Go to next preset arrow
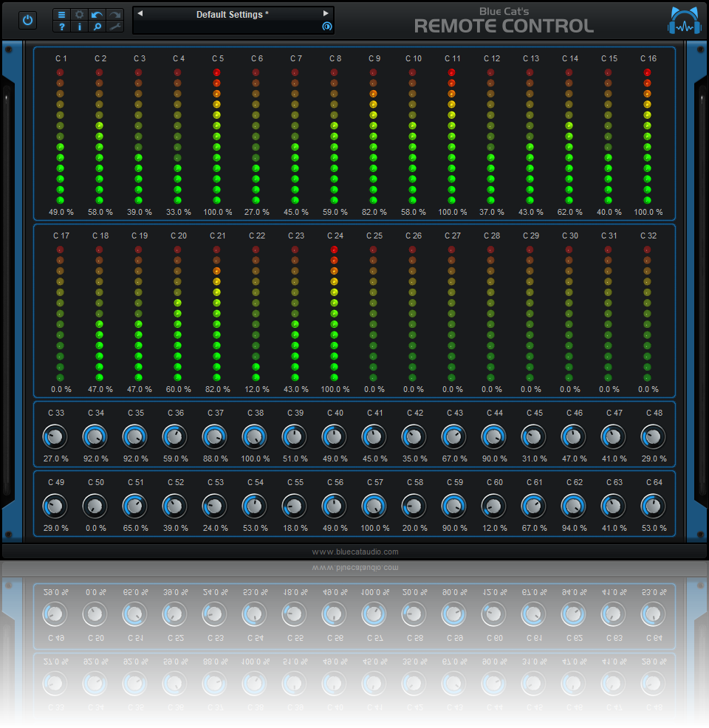 click(x=326, y=13)
